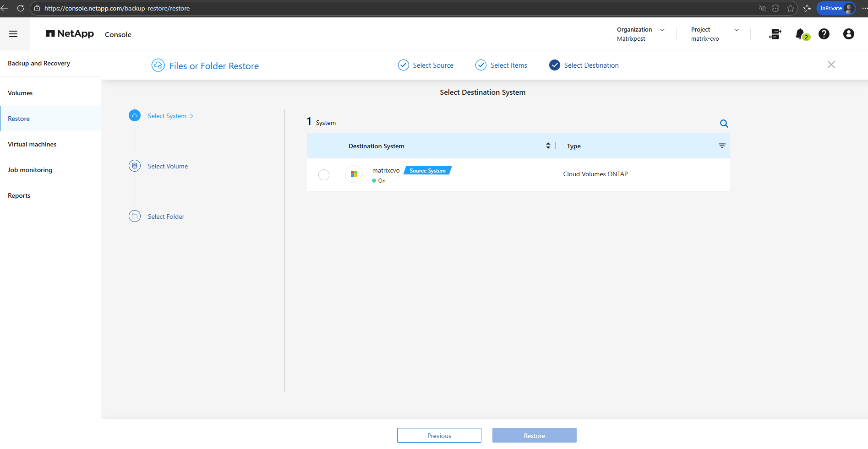Open the help question mark icon
The image size is (868, 449).
click(x=824, y=34)
